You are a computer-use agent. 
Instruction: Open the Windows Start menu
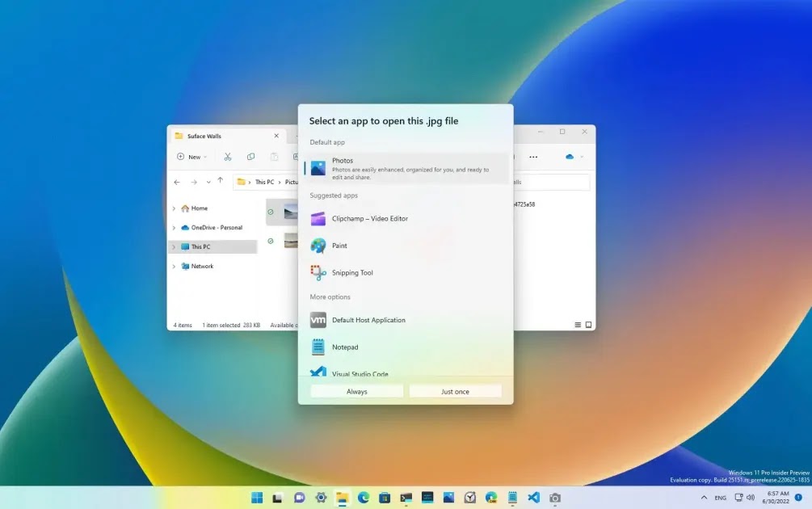pos(257,498)
